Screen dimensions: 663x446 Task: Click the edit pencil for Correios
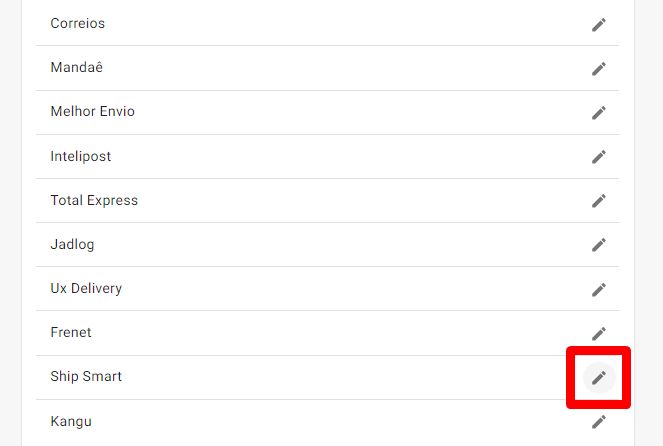[598, 24]
